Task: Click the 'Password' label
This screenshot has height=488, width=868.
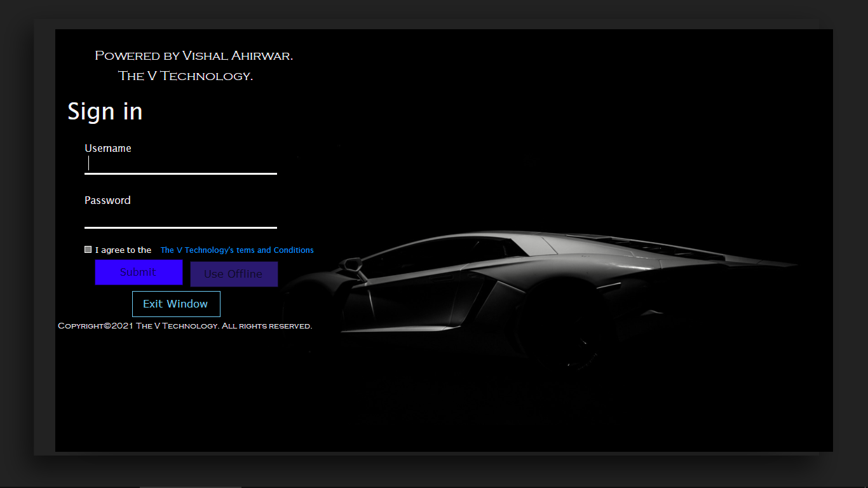Action: pos(107,200)
